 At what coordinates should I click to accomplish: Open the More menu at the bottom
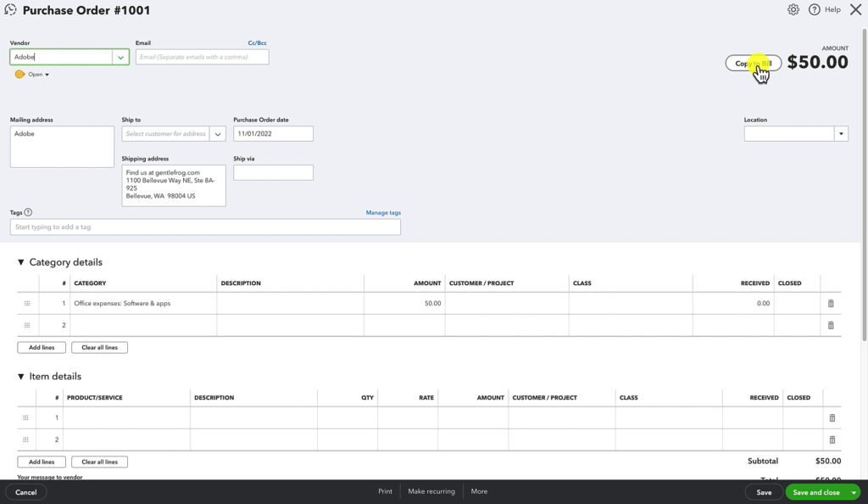(x=479, y=490)
